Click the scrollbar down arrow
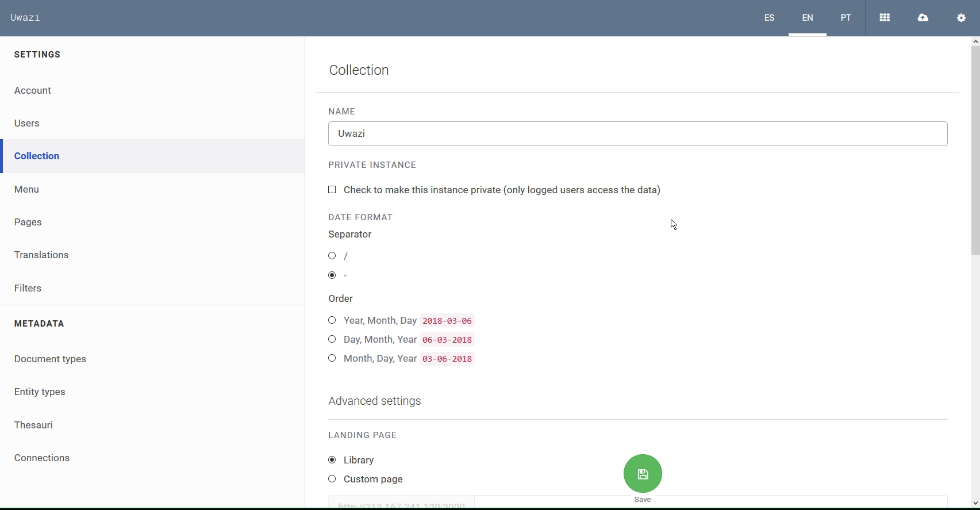This screenshot has width=980, height=510. pyautogui.click(x=975, y=503)
